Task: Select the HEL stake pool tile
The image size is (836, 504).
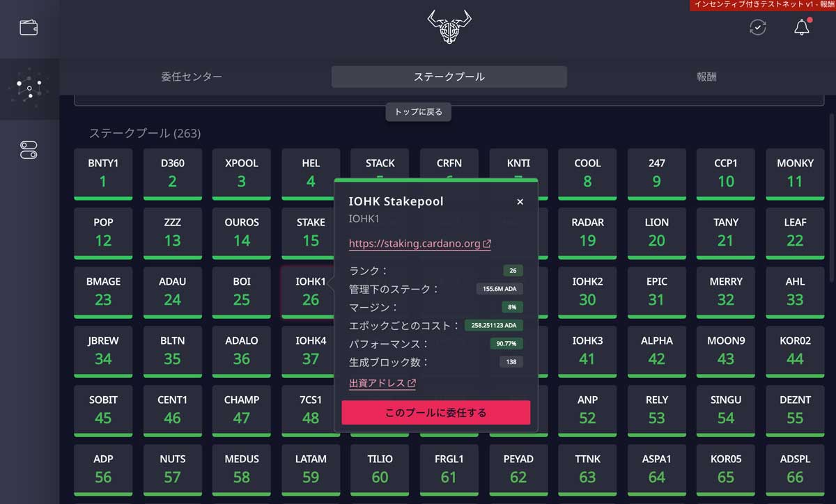Action: coord(311,174)
